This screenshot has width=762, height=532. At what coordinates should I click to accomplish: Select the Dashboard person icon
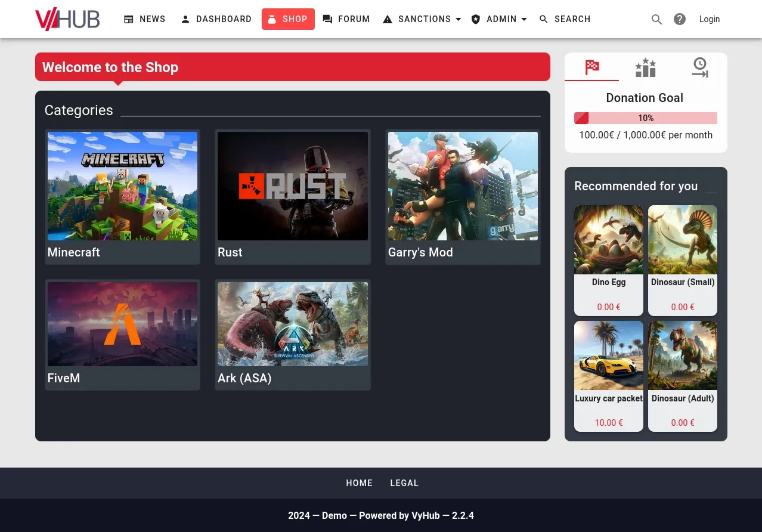pos(185,19)
